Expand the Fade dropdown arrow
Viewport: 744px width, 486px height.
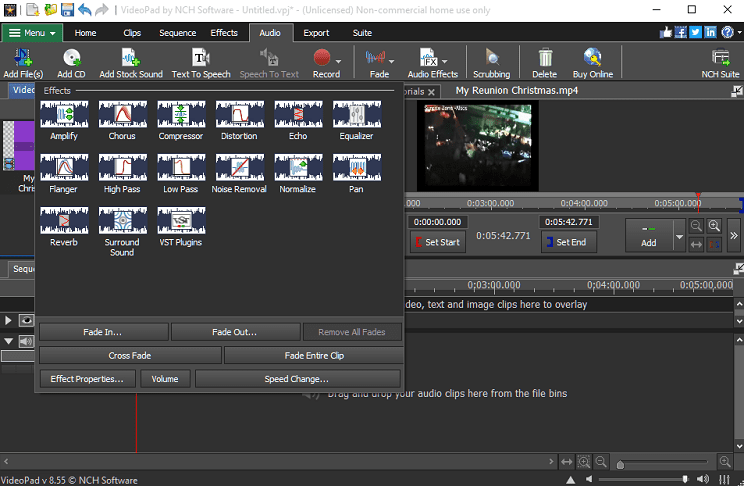tap(391, 61)
